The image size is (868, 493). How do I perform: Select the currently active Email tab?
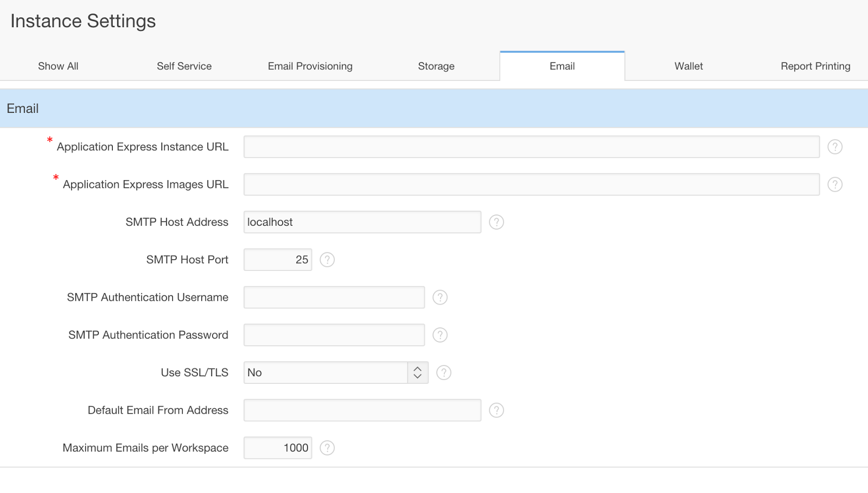[x=562, y=66]
